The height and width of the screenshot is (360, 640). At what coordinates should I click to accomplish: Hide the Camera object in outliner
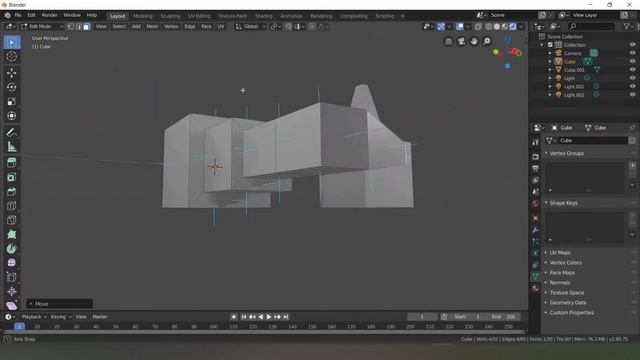[x=632, y=53]
